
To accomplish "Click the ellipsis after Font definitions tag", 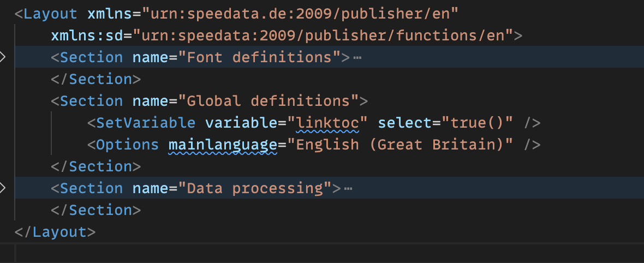I will [x=357, y=57].
